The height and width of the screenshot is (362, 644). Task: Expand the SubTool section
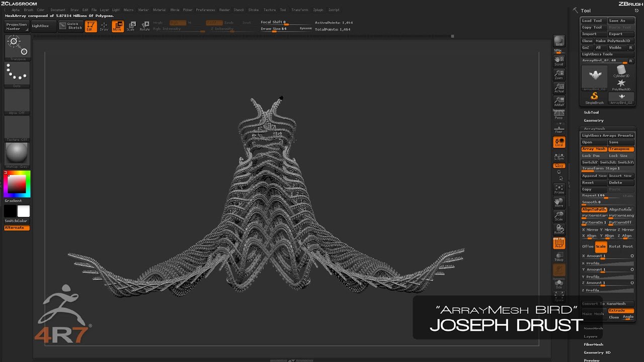591,113
